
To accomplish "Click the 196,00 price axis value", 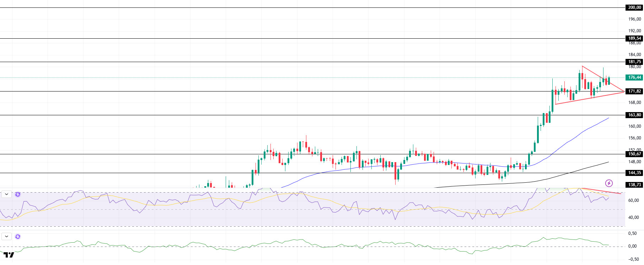I will [x=634, y=19].
